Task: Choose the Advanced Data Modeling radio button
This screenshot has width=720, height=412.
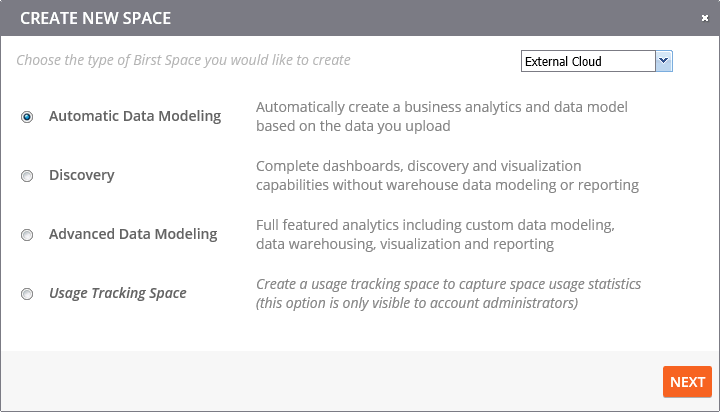Action: [27, 235]
